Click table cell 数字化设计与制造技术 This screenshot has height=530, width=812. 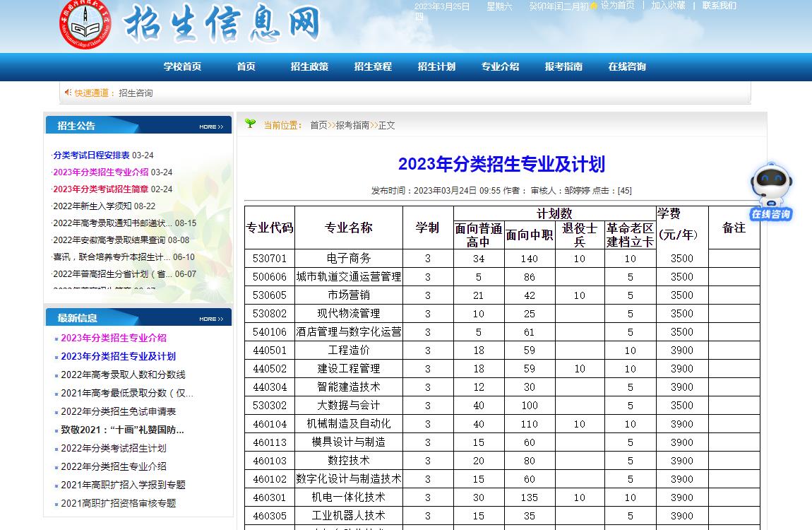coord(349,478)
